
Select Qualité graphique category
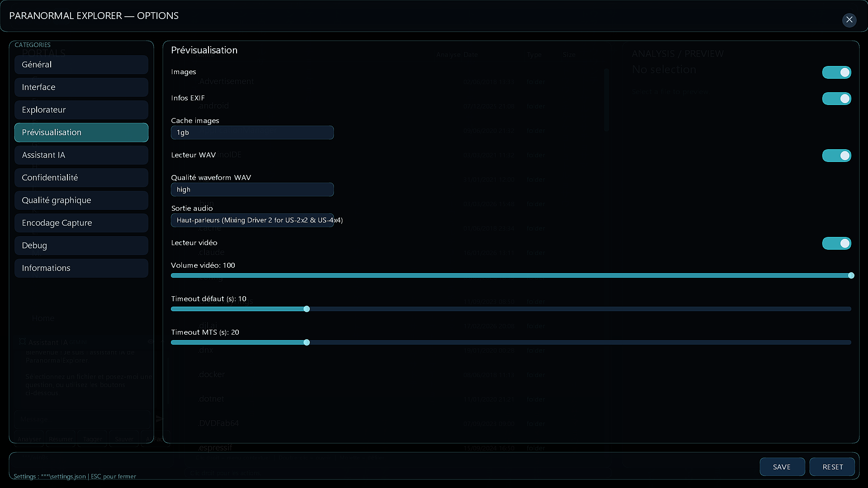click(x=81, y=200)
